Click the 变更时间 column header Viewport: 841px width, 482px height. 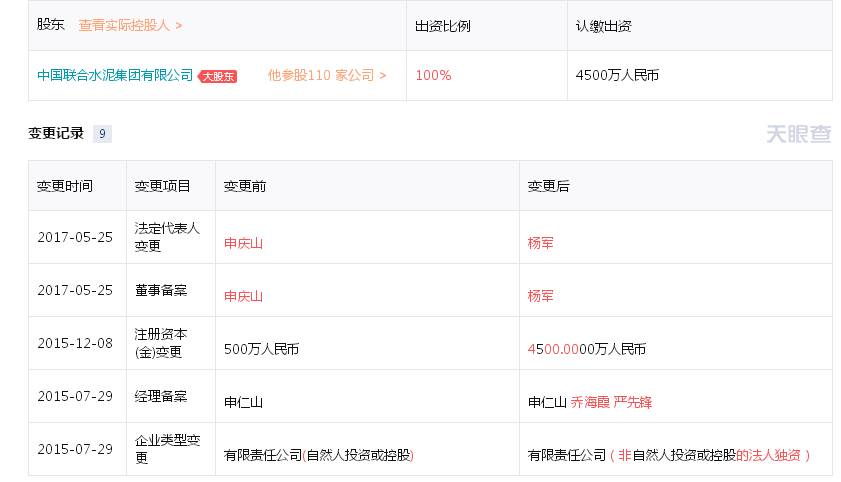pos(65,186)
